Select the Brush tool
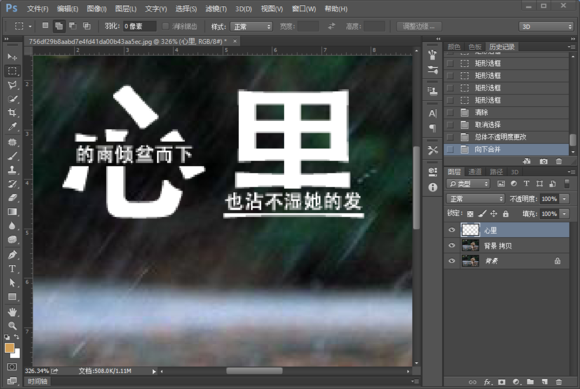Viewport: 580px width, 389px height. tap(12, 156)
